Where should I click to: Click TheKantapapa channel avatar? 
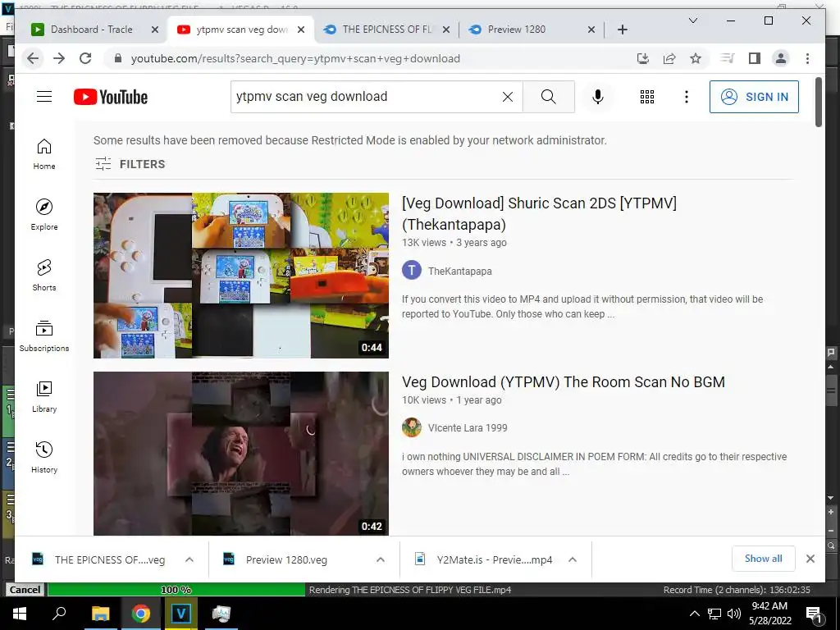click(x=412, y=271)
